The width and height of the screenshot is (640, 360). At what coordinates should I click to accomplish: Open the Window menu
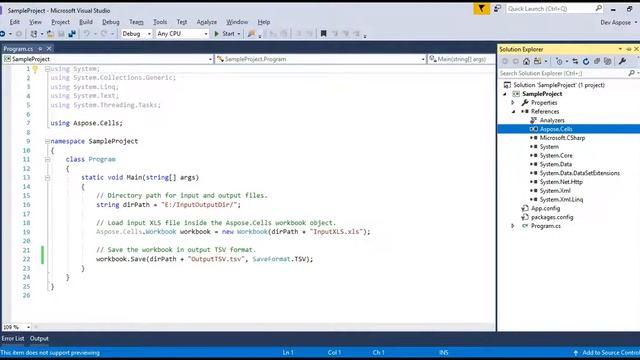pyautogui.click(x=237, y=22)
